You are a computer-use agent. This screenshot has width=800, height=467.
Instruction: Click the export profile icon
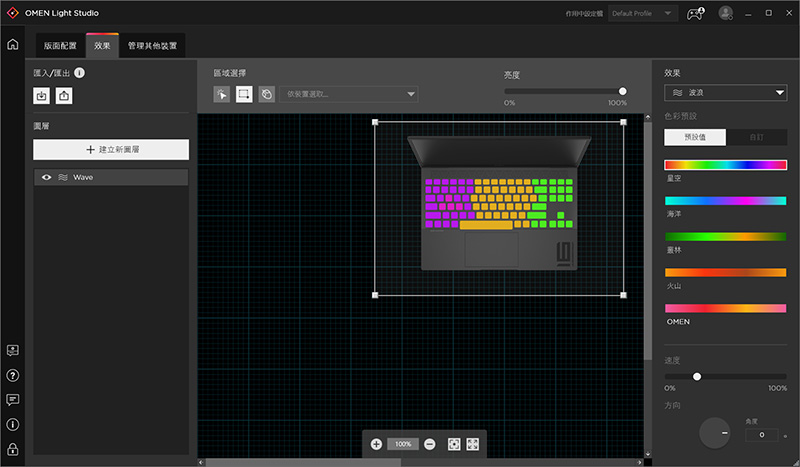pyautogui.click(x=64, y=95)
